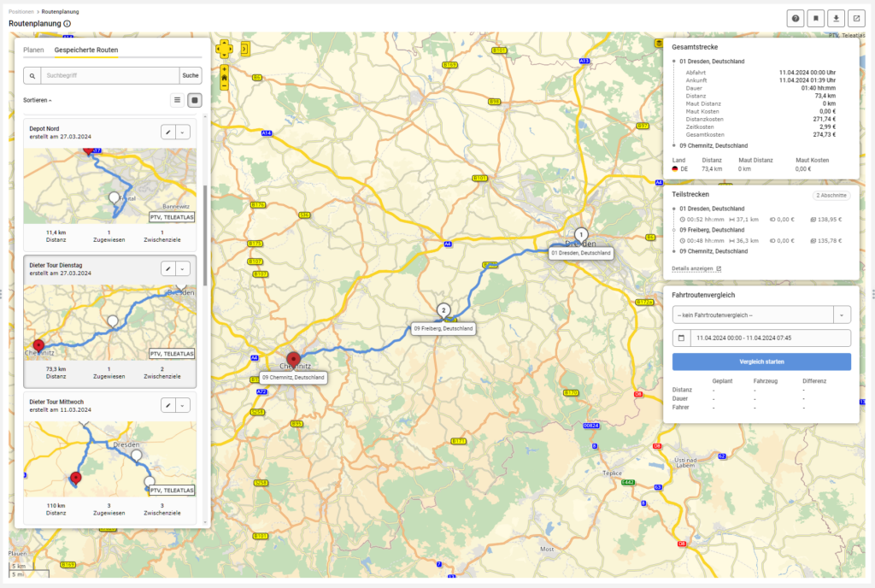Switch to the Gespeicherte Routen tab

point(86,50)
